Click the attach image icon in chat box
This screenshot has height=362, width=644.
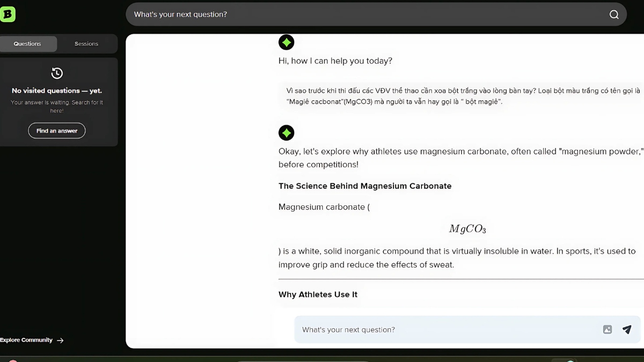tap(607, 329)
